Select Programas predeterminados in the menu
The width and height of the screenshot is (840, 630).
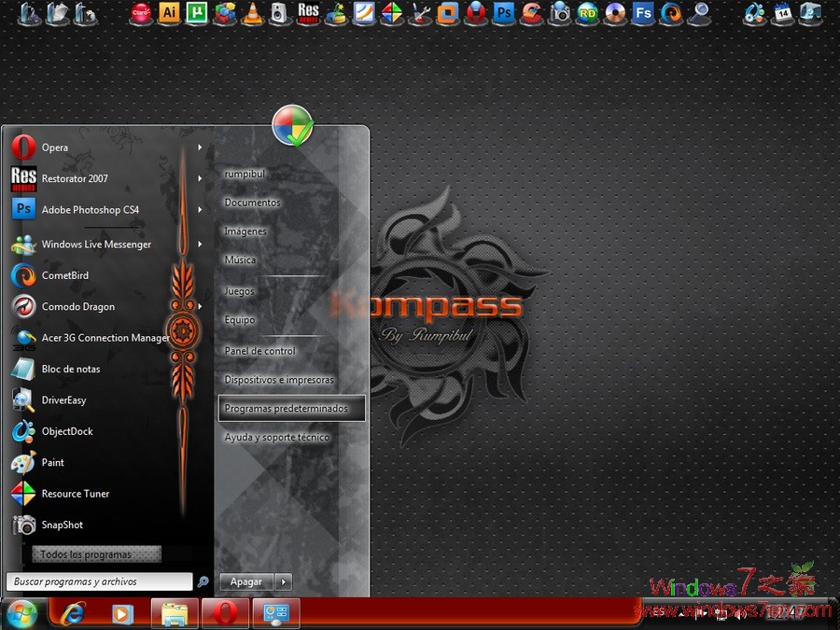click(x=290, y=408)
